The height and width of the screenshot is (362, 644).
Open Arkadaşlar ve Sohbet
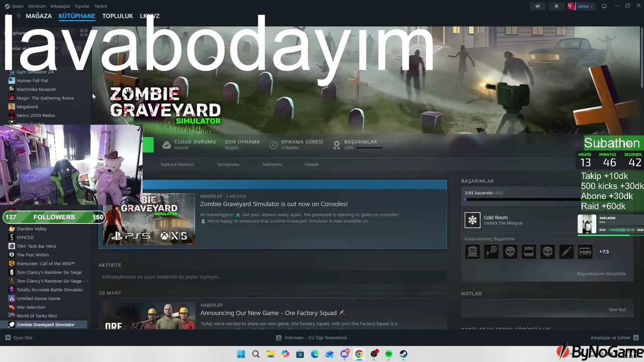pos(615,338)
